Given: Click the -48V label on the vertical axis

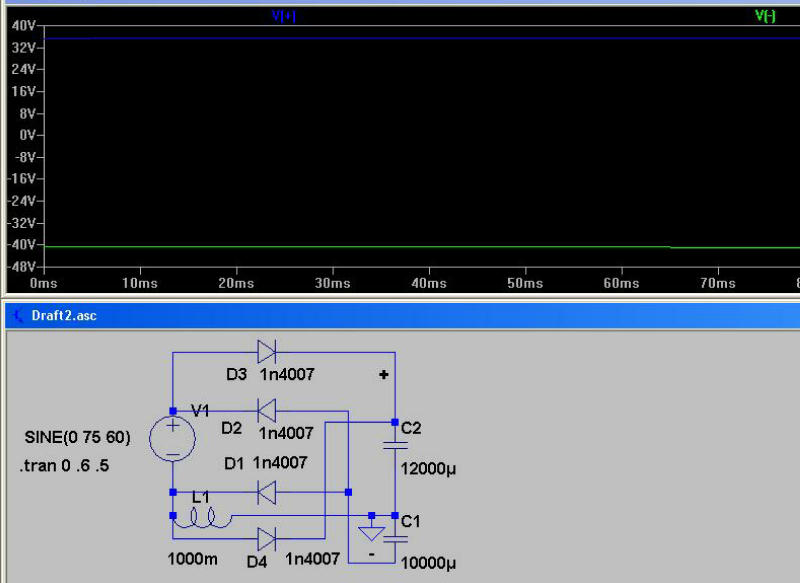Looking at the screenshot, I should click(x=21, y=267).
